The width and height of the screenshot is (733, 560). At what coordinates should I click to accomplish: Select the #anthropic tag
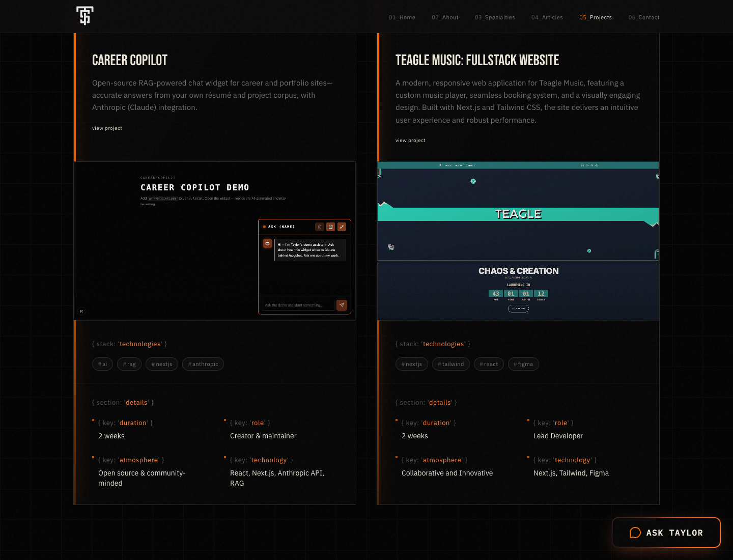[x=203, y=364]
